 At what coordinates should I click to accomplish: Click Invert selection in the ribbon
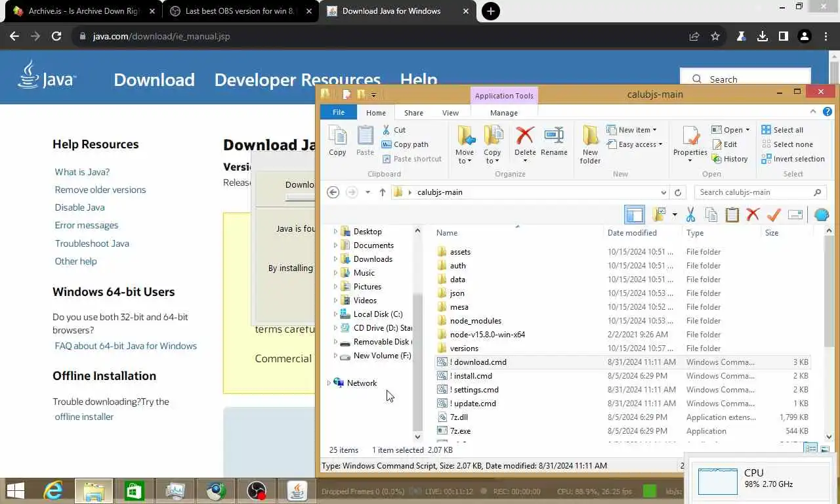[793, 159]
